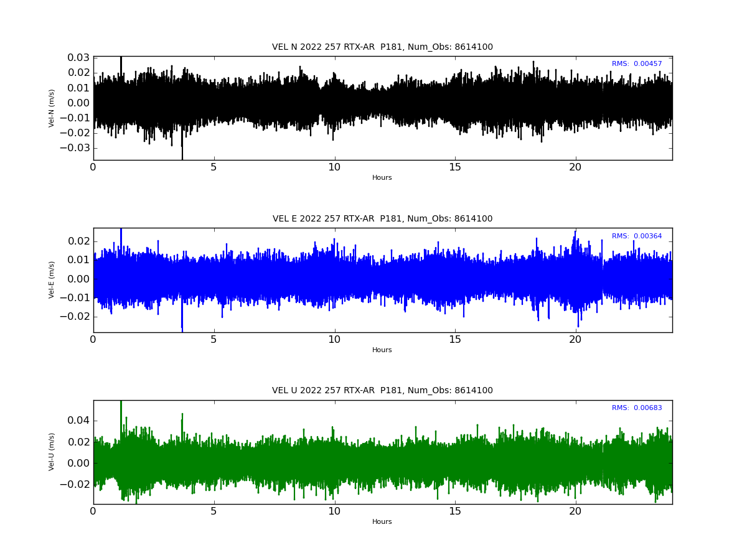Click the 0.00 tick on the Vel-E axis
The width and height of the screenshot is (747, 560).
78,279
